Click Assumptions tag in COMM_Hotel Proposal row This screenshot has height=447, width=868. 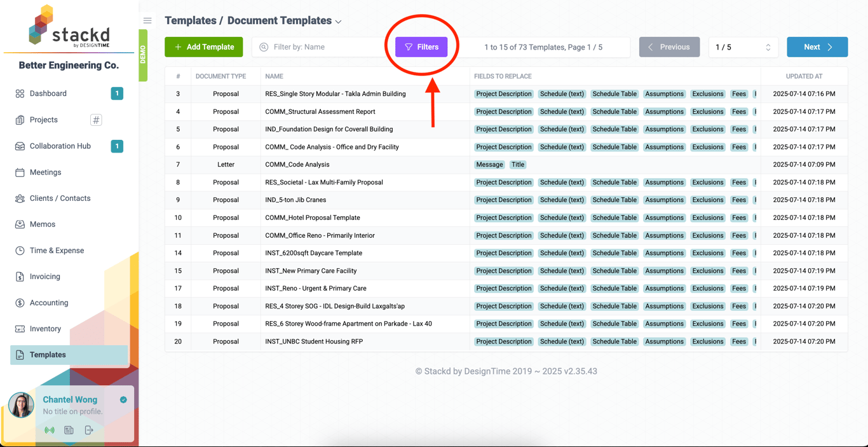(x=664, y=217)
